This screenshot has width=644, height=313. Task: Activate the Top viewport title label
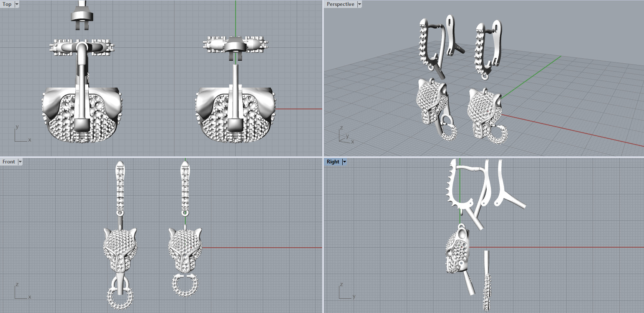pyautogui.click(x=7, y=4)
